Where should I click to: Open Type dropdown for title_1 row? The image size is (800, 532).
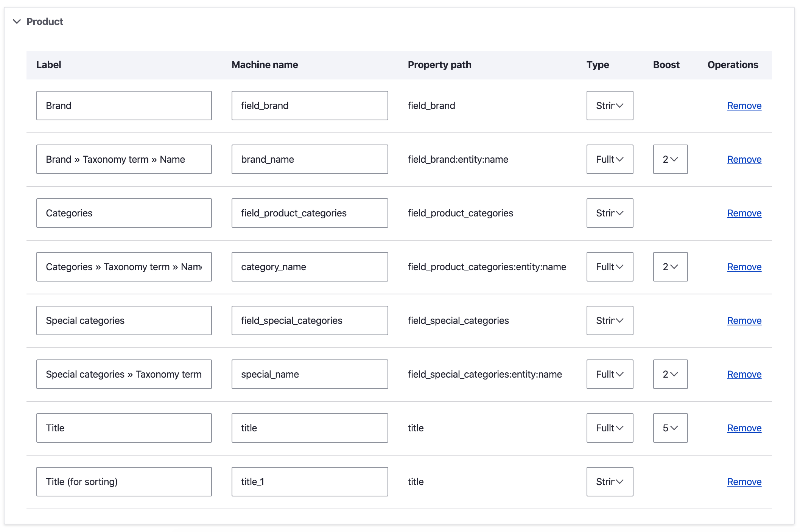[609, 482]
